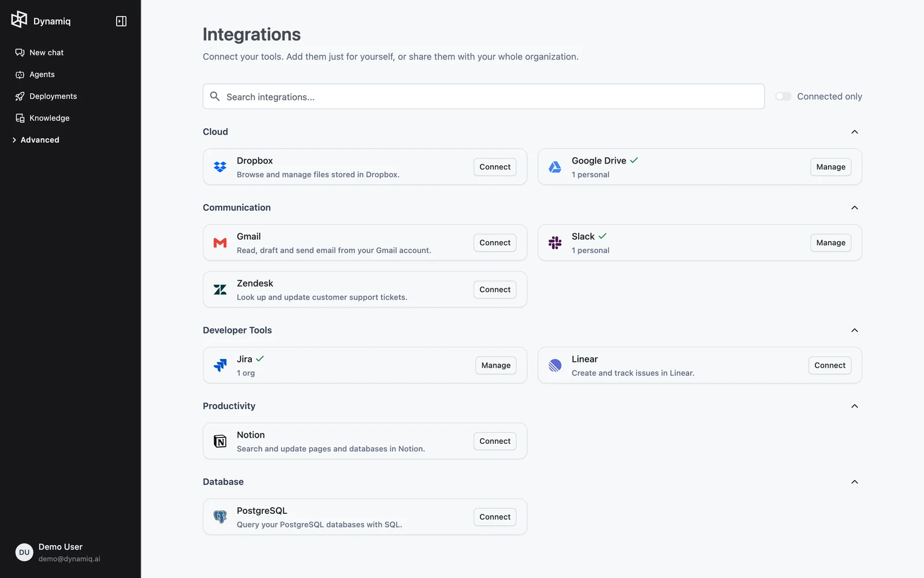The width and height of the screenshot is (924, 578).
Task: Click the Linear description text
Action: click(x=633, y=373)
